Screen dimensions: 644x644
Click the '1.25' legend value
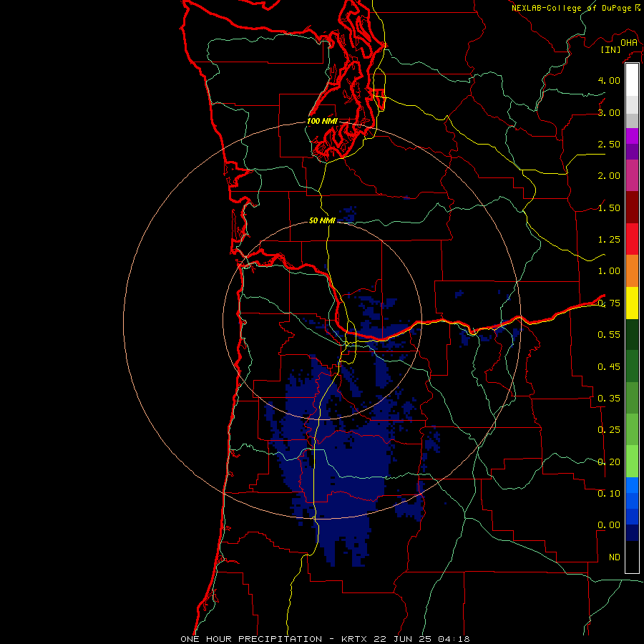click(609, 240)
